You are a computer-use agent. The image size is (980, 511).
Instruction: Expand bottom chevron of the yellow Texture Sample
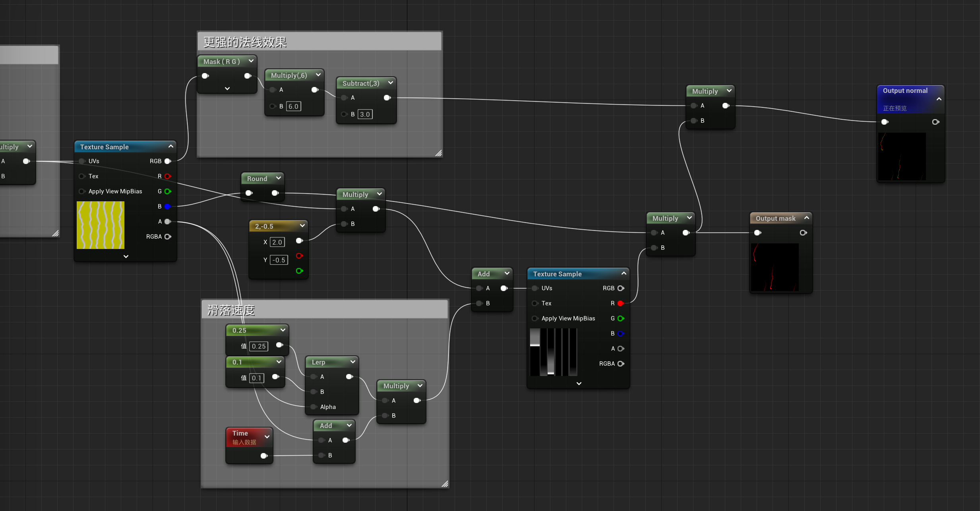126,256
